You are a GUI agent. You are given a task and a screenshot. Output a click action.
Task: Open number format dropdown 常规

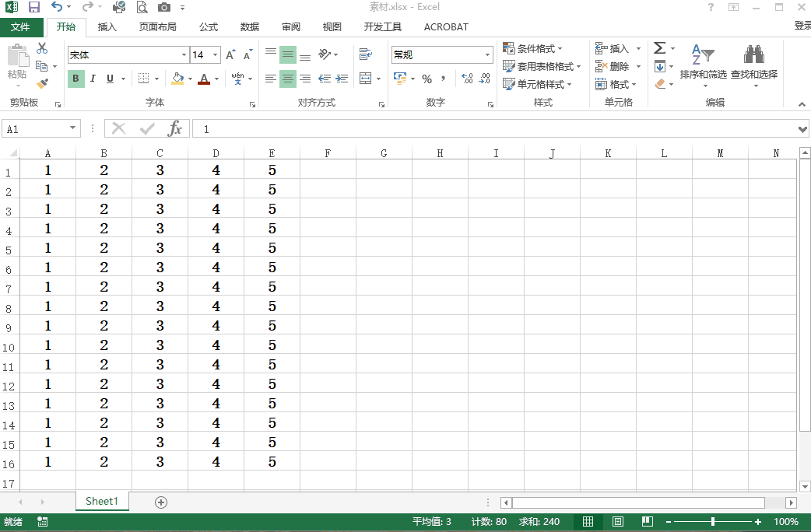point(487,54)
